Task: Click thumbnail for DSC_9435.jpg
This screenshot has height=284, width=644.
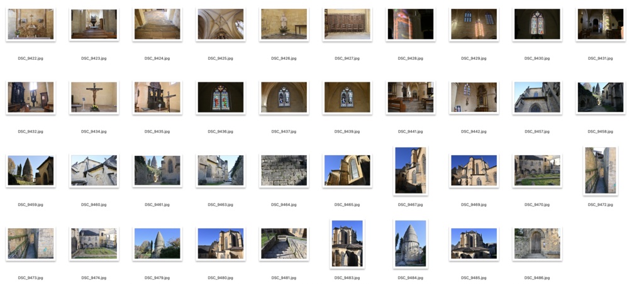Action: click(157, 97)
